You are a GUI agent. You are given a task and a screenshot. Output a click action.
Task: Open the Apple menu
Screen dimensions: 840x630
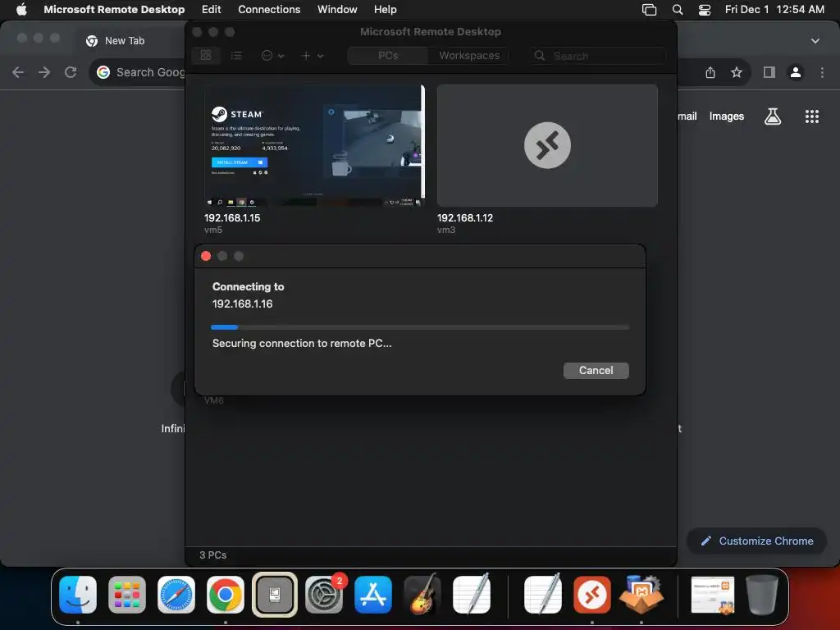(x=21, y=9)
